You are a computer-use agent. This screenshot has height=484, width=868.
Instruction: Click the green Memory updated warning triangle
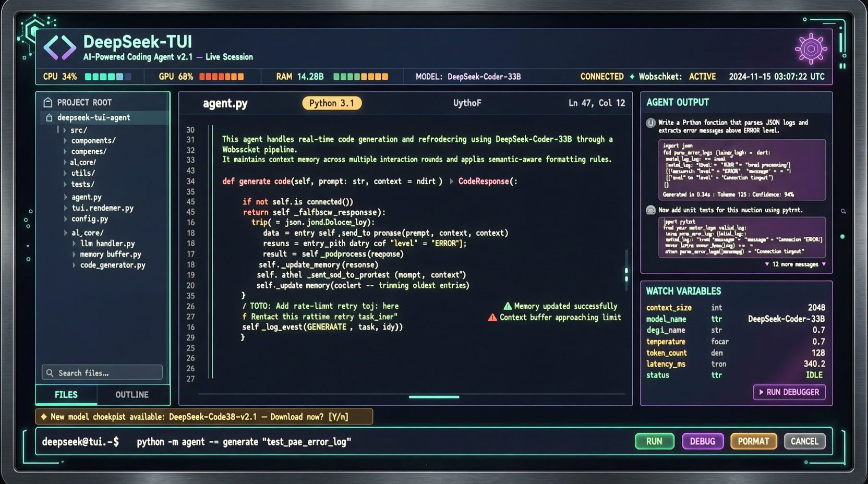click(x=508, y=306)
